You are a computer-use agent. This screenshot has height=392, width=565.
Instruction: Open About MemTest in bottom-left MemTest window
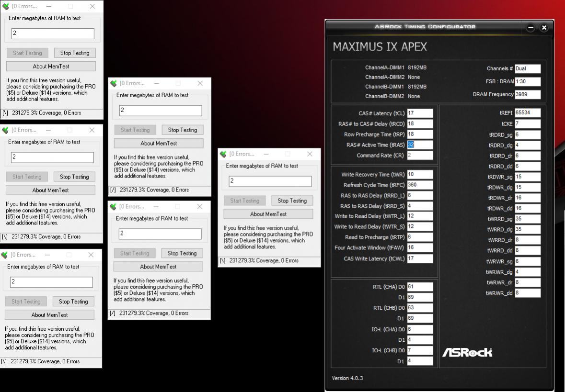point(50,314)
